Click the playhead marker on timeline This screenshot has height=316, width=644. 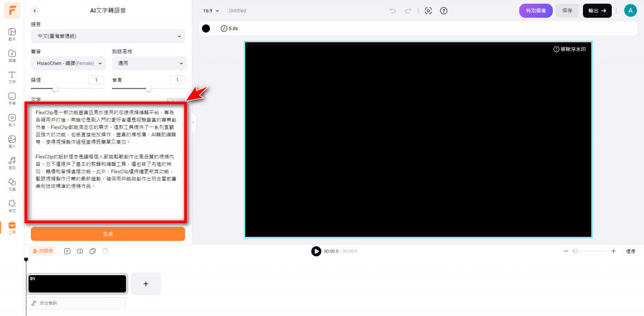26,259
